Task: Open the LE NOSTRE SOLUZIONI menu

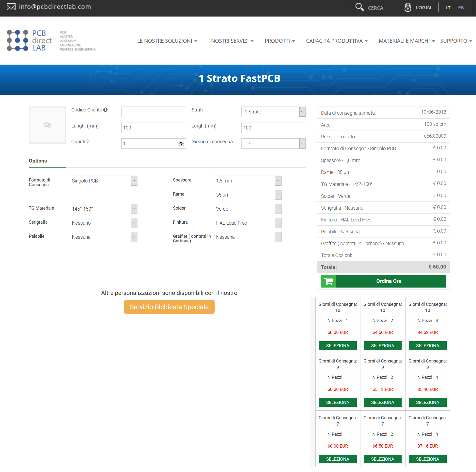Action: tap(168, 41)
